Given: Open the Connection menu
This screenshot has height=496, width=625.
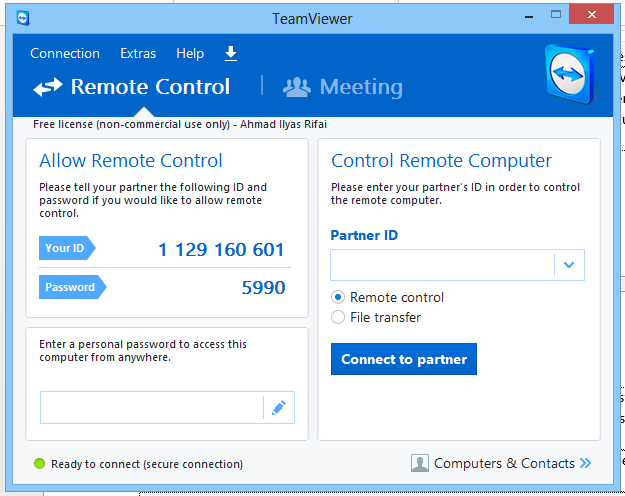Looking at the screenshot, I should (65, 53).
